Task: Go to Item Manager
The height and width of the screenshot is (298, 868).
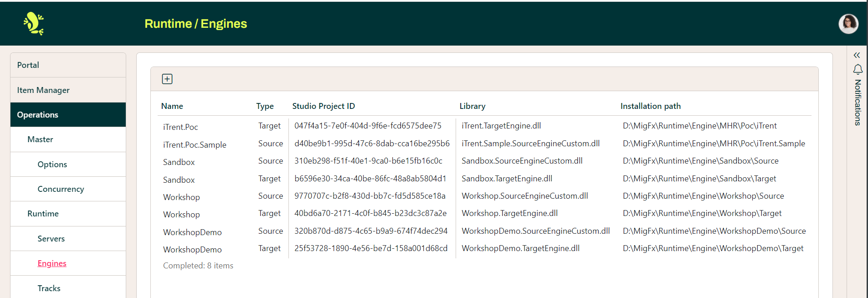Action: click(43, 90)
